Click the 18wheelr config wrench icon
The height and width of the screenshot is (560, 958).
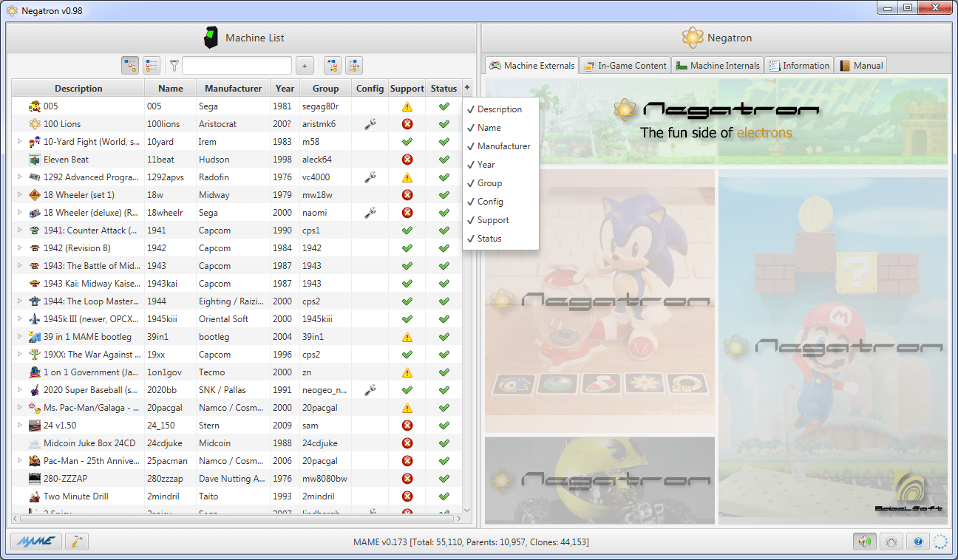[370, 213]
